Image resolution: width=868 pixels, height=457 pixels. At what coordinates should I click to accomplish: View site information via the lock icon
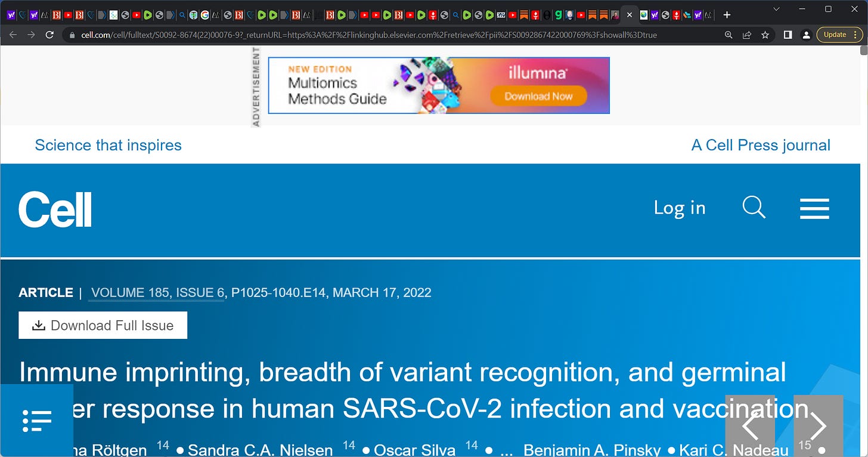coord(73,35)
